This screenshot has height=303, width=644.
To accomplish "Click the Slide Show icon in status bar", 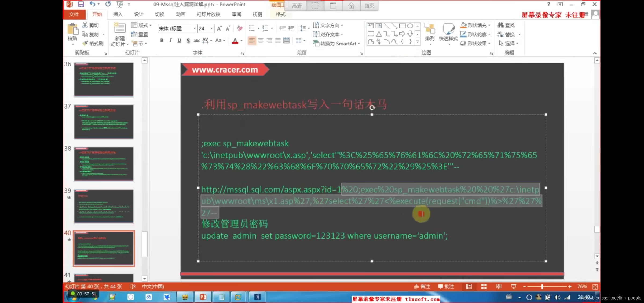I will click(514, 287).
